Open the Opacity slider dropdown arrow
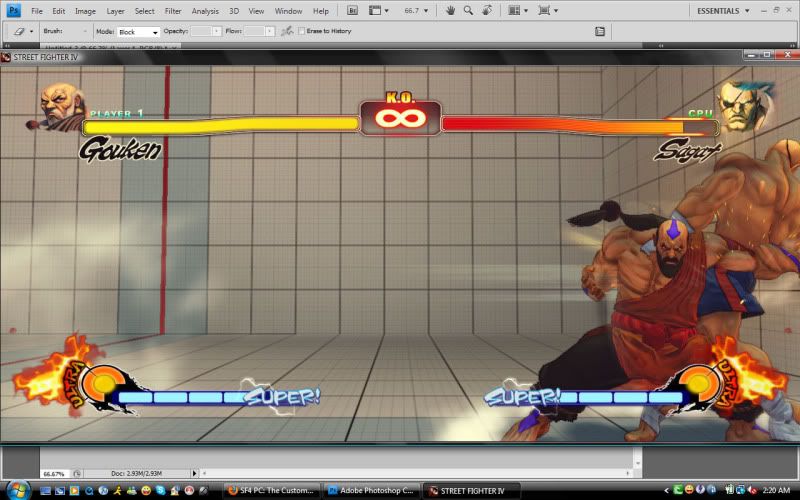This screenshot has width=800, height=500. tap(217, 32)
